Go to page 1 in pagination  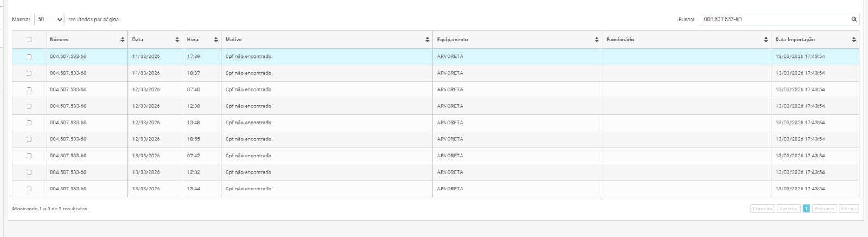(x=806, y=209)
